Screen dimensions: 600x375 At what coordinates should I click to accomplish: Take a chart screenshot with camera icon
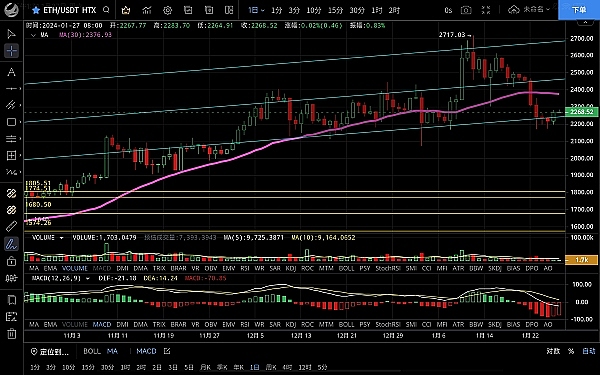466,10
